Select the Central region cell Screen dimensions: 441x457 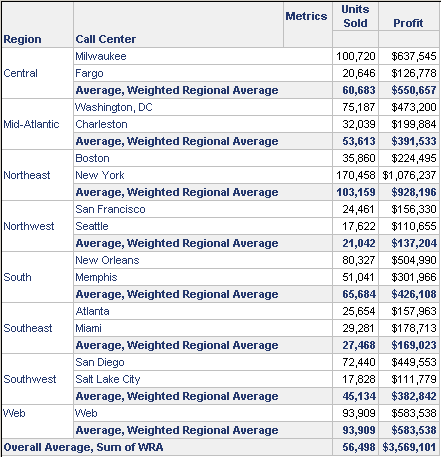[20, 73]
